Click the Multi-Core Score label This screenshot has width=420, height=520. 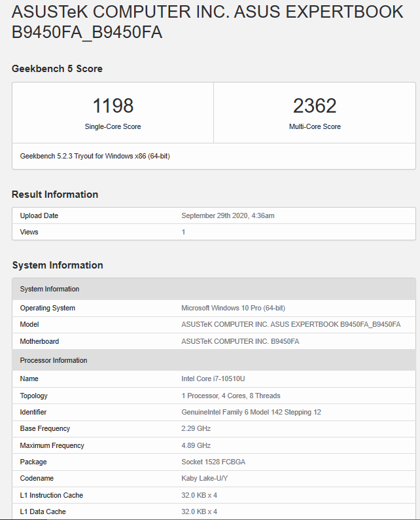click(315, 126)
